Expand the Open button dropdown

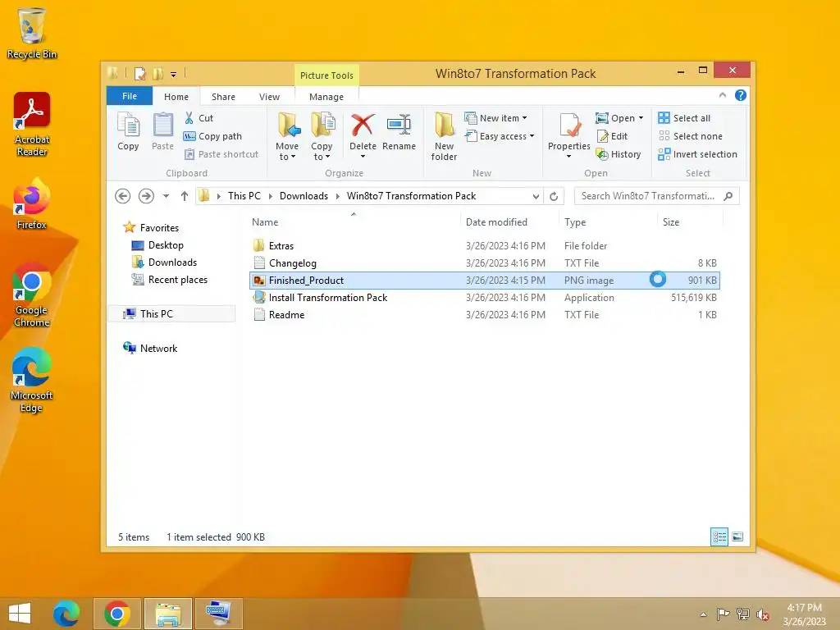[x=641, y=118]
